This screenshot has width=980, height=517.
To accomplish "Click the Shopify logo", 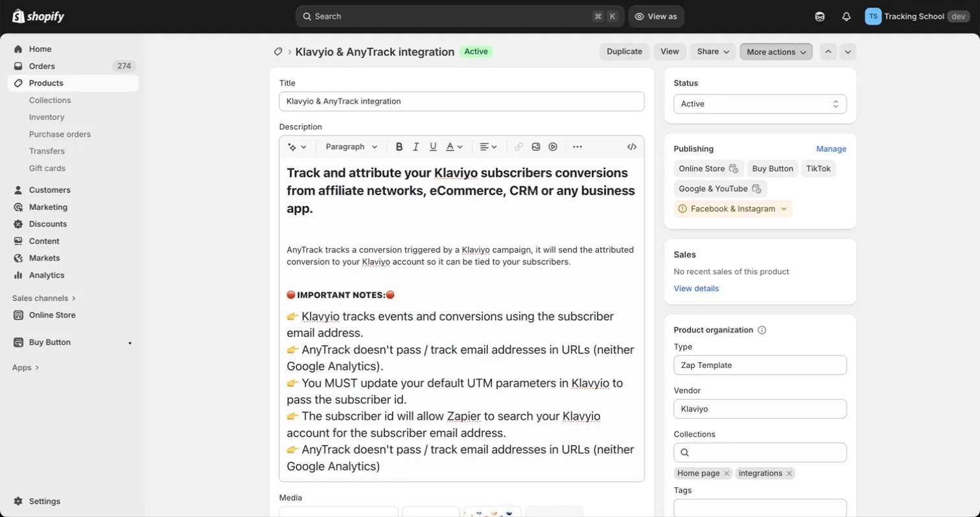I will click(38, 16).
